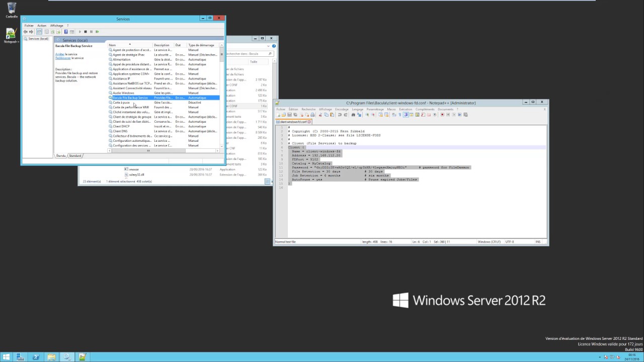The width and height of the screenshot is (644, 362).
Task: Click the Redo arrow in Notepad++ toolbar
Action: (346, 115)
